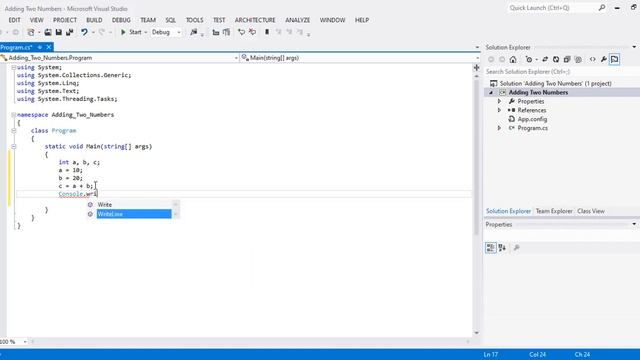Collapse the Adding Two Numbers project node
Screen dimensions: 640x360
point(491,93)
